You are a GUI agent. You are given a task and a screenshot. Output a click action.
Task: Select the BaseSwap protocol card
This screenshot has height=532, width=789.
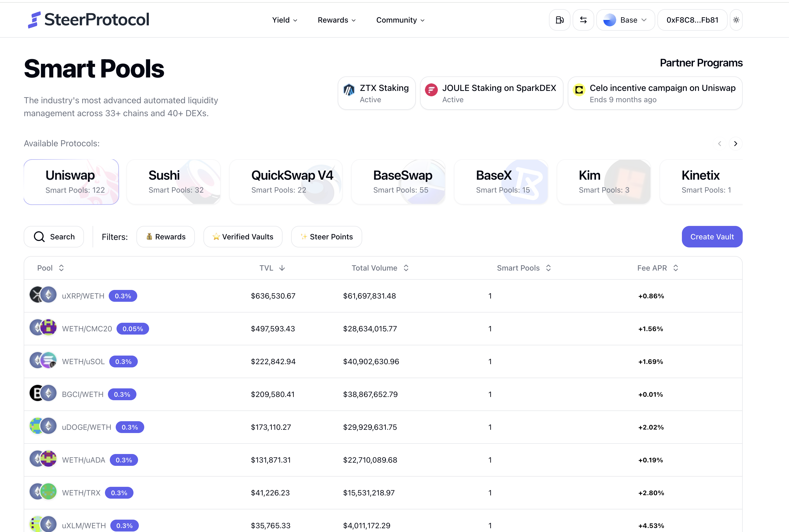pyautogui.click(x=398, y=182)
